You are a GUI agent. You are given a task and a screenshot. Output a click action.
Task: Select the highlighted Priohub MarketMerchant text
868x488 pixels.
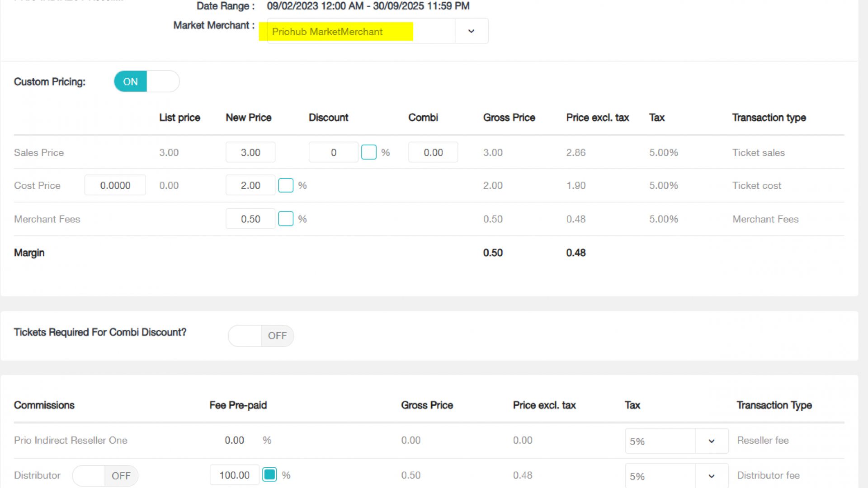coord(327,32)
